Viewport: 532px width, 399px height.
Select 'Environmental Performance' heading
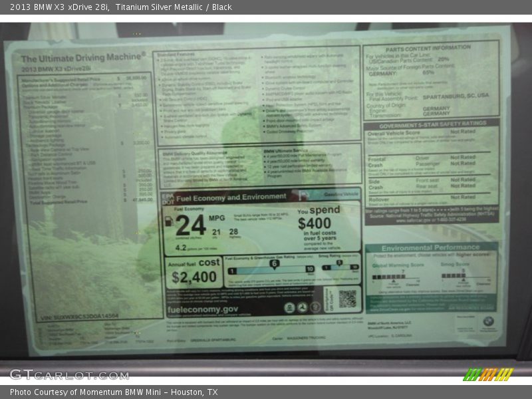pos(430,247)
